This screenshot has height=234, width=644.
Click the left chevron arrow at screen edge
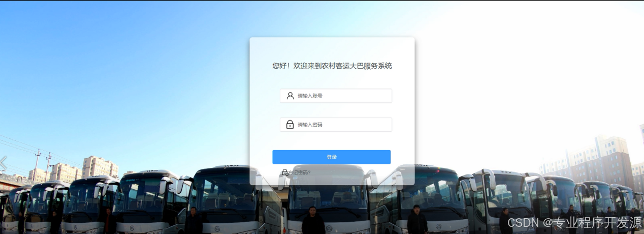(3, 163)
